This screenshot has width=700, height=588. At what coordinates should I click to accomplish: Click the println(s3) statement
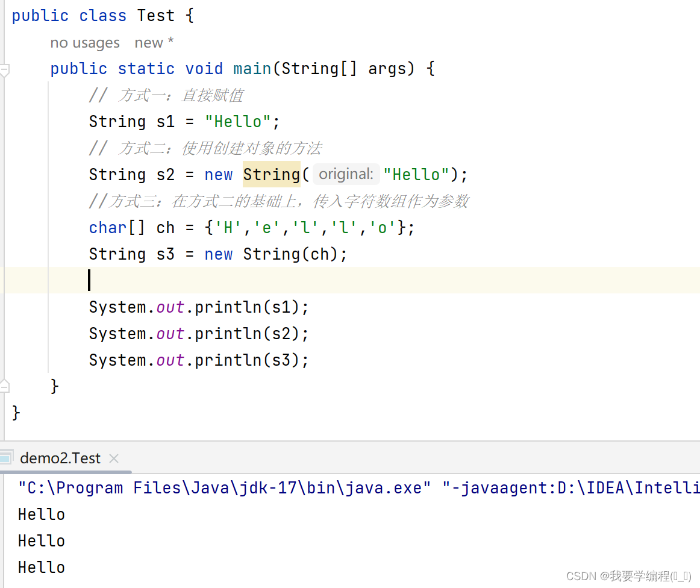[x=199, y=360]
